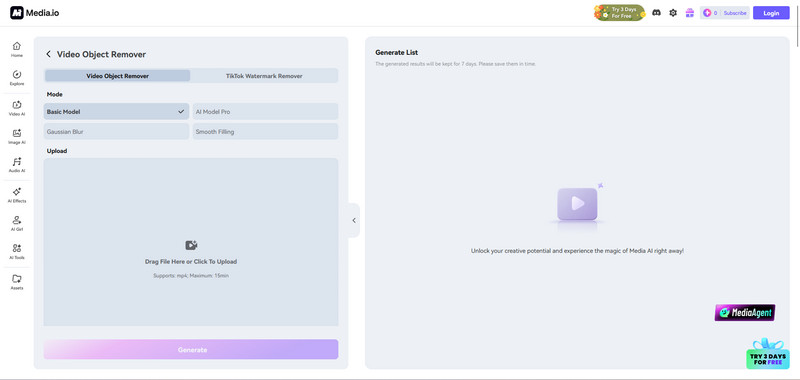Select Gaussian Blur mode
Screen dimensions: 800x380
pos(116,132)
